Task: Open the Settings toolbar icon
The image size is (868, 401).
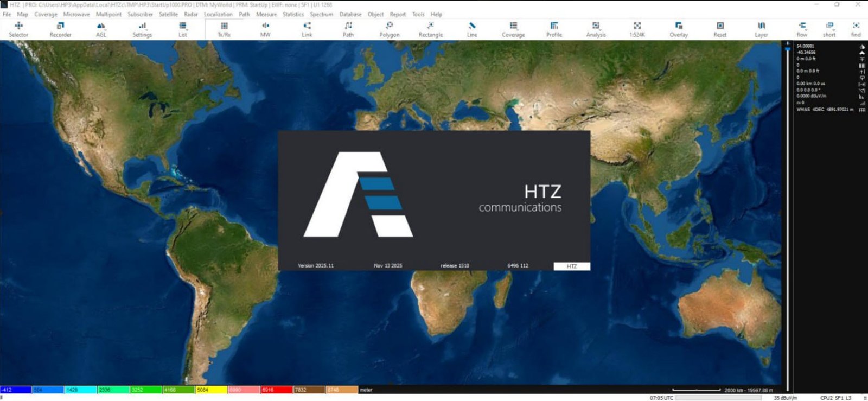Action: click(142, 29)
